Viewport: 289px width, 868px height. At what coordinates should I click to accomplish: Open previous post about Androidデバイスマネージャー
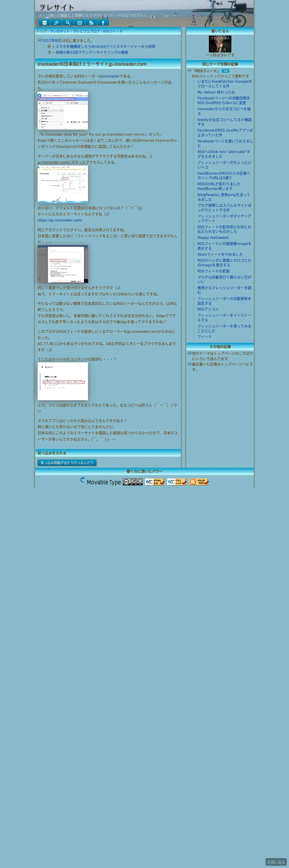105,46
